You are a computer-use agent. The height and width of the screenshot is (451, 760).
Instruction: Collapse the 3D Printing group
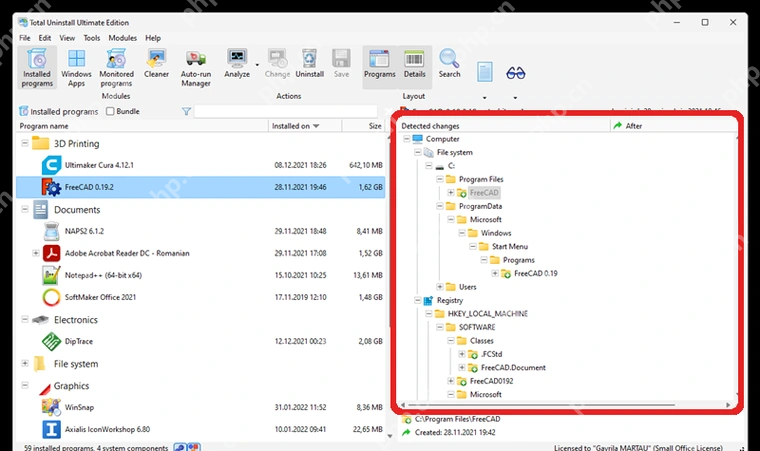pos(25,143)
